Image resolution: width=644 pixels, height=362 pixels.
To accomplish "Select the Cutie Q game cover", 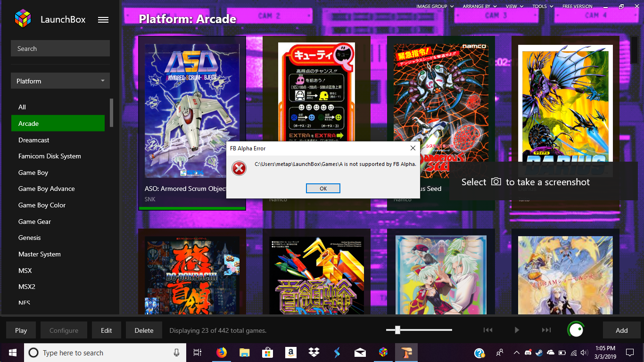I will point(316,92).
